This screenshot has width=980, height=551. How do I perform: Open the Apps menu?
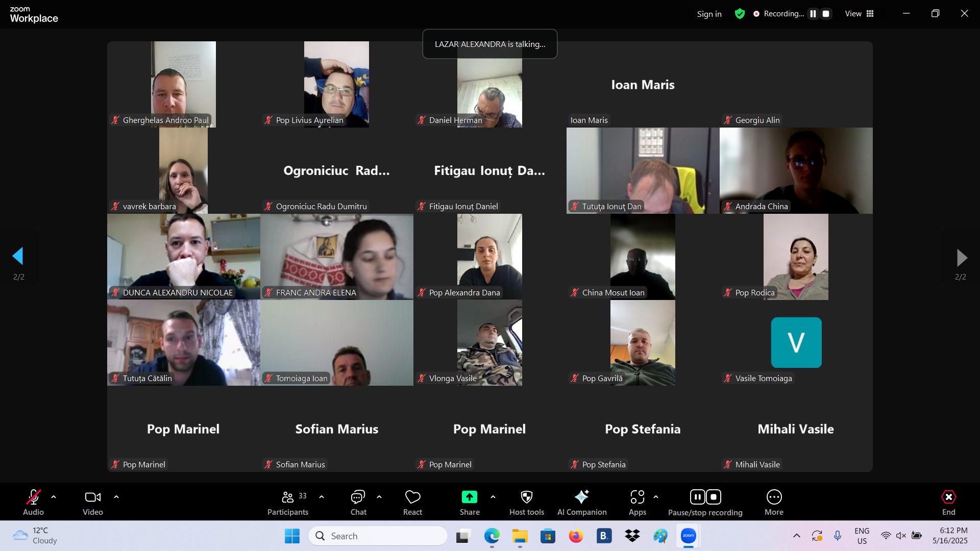(x=637, y=503)
